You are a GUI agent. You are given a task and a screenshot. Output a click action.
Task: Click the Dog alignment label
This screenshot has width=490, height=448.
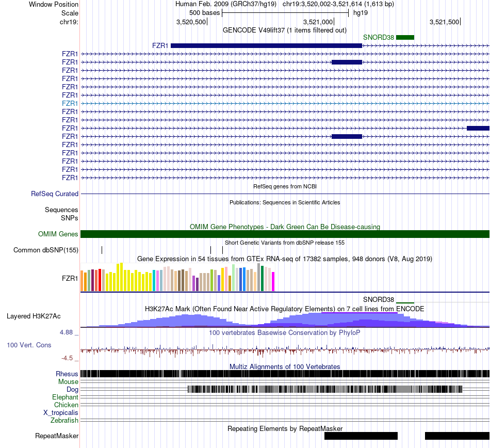point(72,390)
